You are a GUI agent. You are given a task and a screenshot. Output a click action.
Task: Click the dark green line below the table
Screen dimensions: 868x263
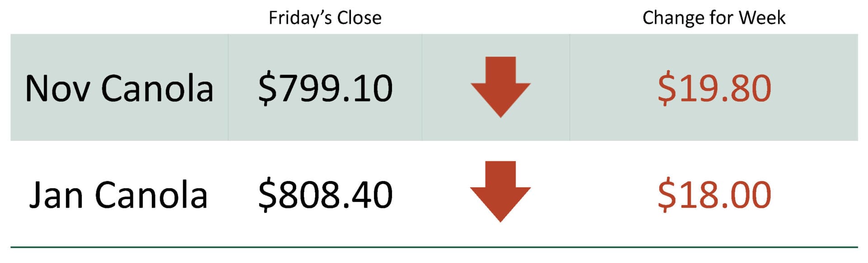(x=434, y=247)
